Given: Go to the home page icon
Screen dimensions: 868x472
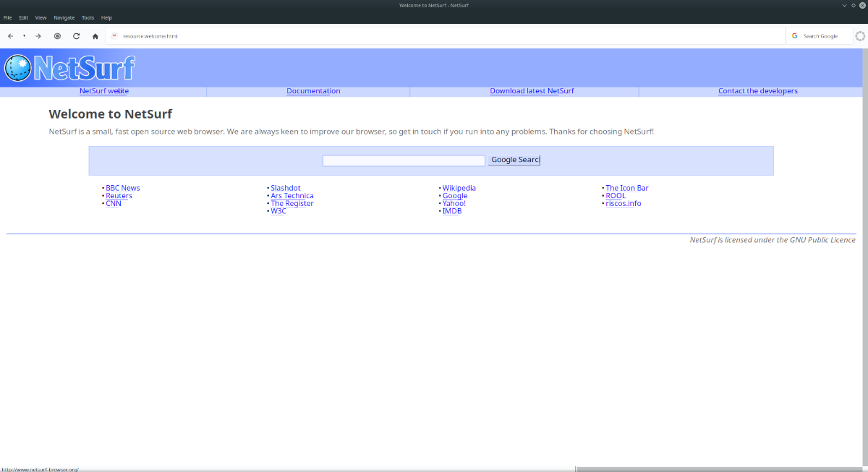Looking at the screenshot, I should (x=95, y=35).
